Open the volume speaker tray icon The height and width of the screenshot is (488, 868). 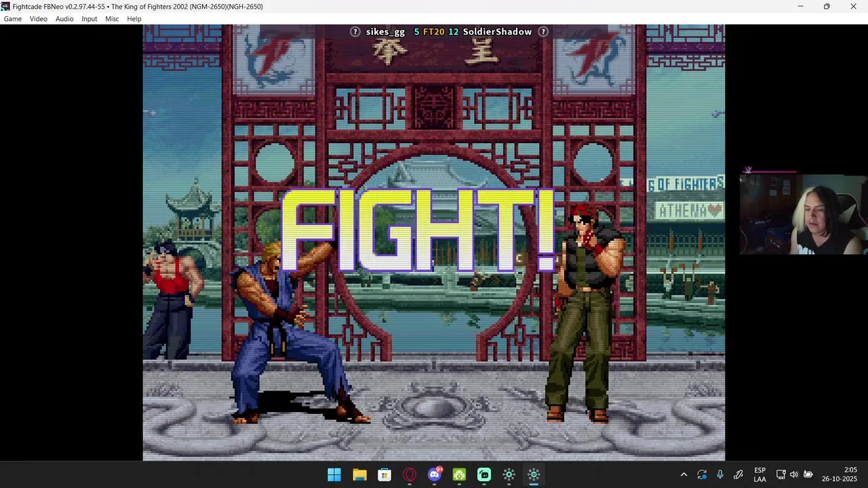tap(794, 474)
